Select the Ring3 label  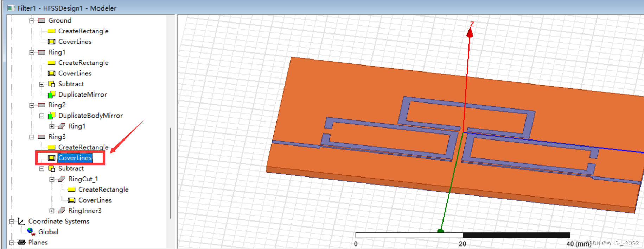click(57, 137)
